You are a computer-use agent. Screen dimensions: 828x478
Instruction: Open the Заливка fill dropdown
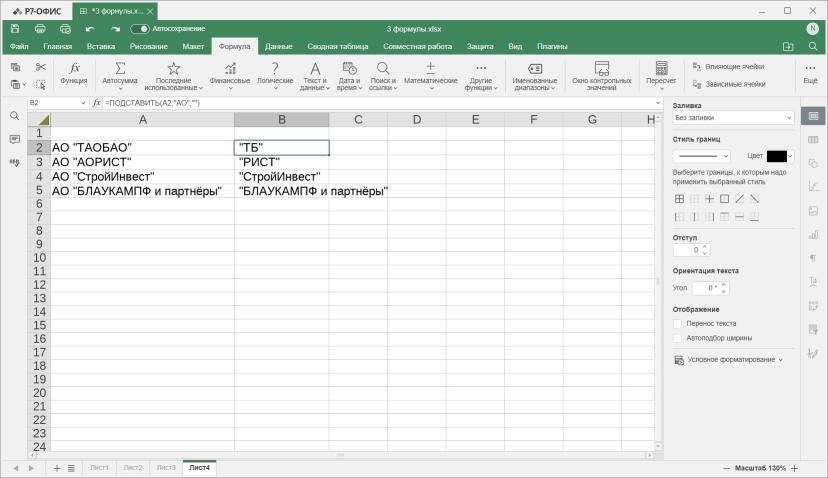[733, 117]
